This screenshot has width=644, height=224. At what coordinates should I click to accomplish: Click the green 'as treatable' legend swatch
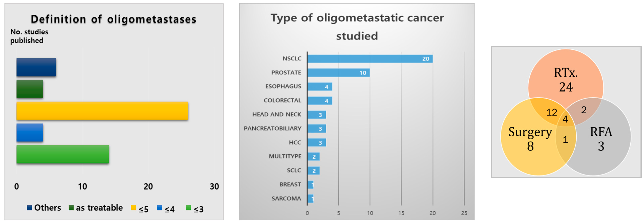tap(71, 208)
